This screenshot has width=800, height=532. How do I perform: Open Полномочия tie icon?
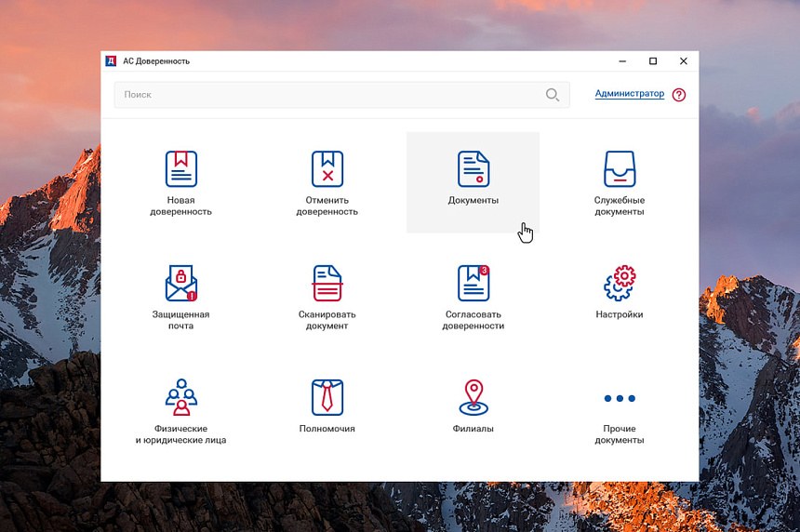tap(327, 397)
